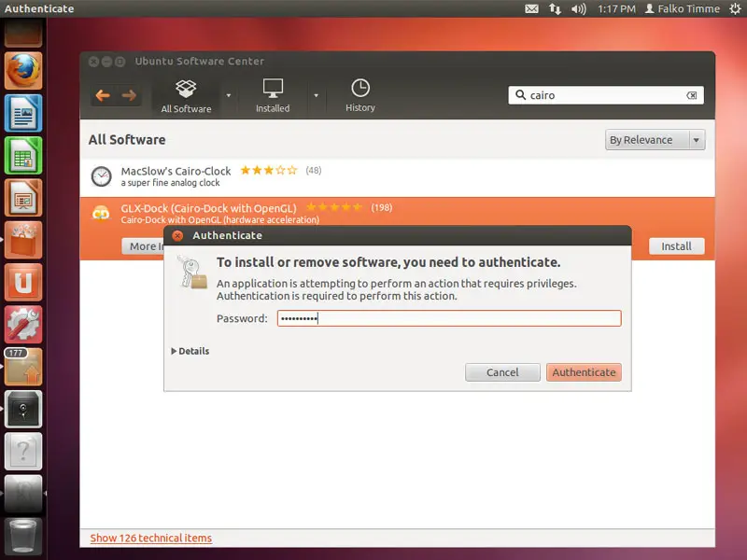Image resolution: width=747 pixels, height=560 pixels.
Task: Click the (198) rating count
Action: point(382,207)
